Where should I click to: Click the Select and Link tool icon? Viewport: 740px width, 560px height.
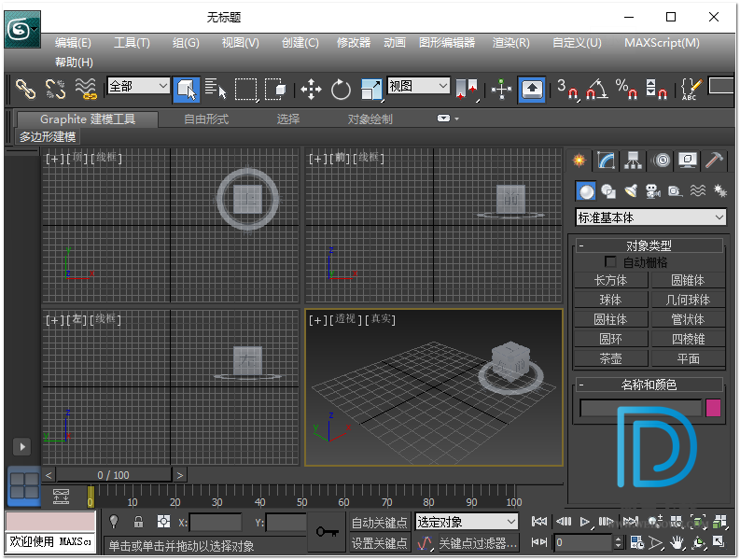click(x=25, y=89)
